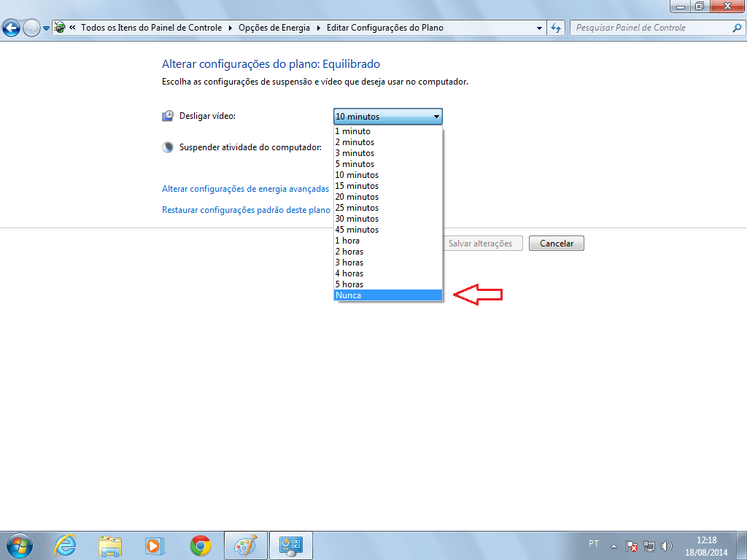Image resolution: width=747 pixels, height=560 pixels.
Task: Show hidden system tray icons arrow
Action: (x=614, y=545)
